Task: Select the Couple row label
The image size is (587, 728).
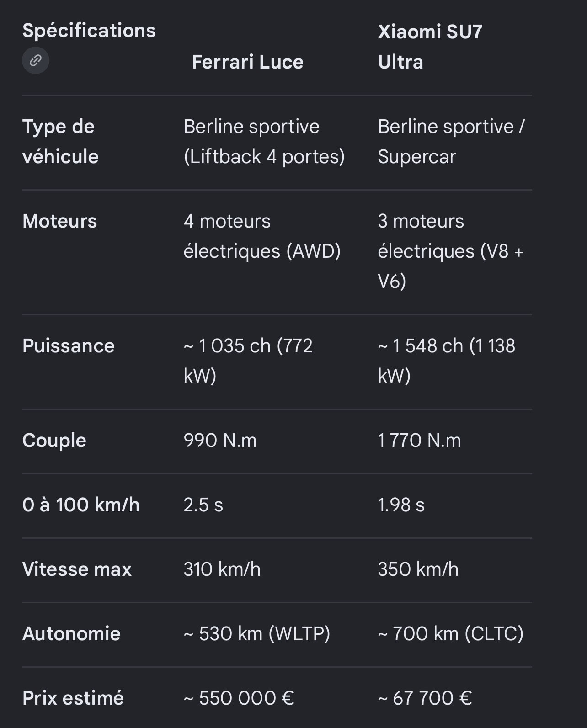Action: (54, 441)
